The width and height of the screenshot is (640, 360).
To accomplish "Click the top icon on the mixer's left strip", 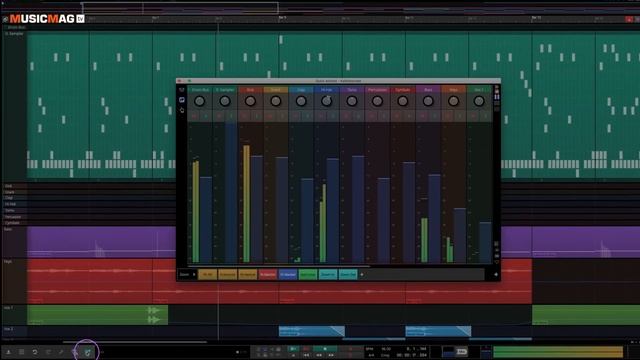I will point(182,90).
